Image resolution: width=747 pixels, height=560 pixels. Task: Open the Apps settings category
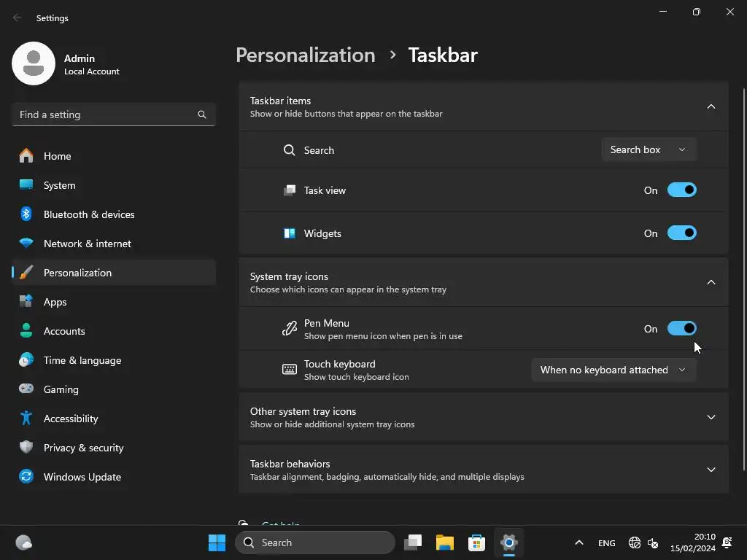114,301
